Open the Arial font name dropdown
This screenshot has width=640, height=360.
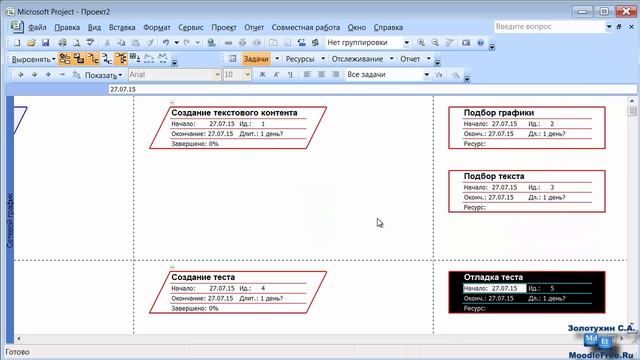pyautogui.click(x=217, y=75)
